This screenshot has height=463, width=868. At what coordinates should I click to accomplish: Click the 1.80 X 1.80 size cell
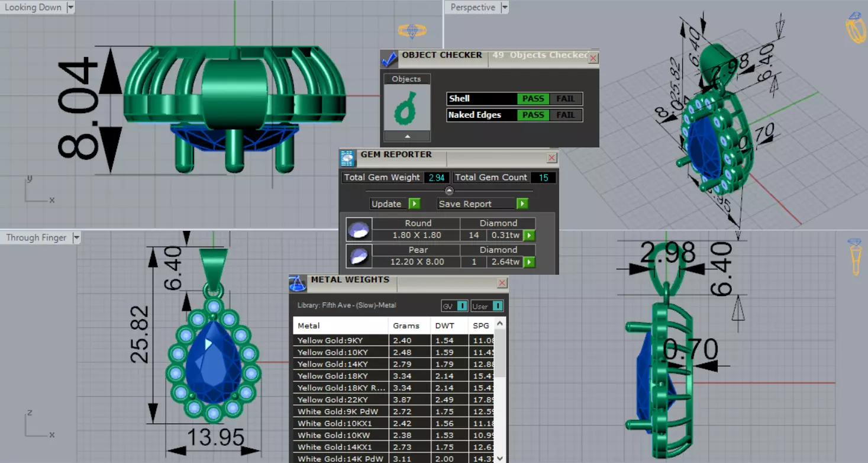[417, 236]
